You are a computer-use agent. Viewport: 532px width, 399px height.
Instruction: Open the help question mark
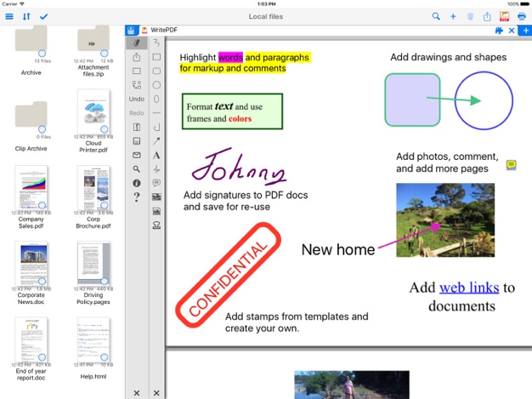pos(136,197)
